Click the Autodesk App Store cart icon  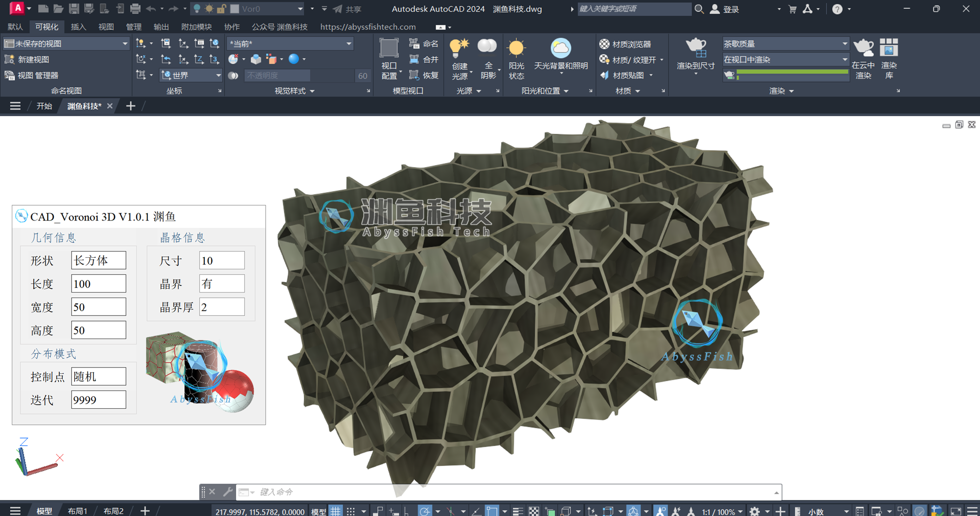[792, 9]
